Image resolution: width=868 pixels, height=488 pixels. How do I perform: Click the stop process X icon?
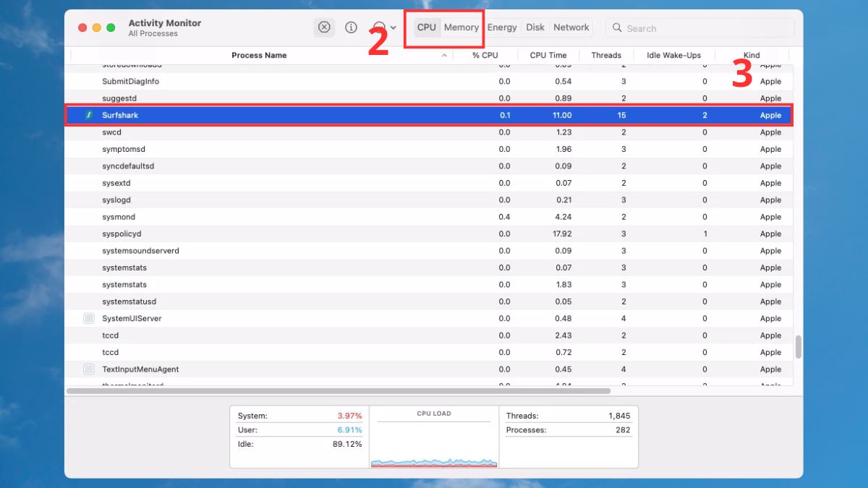click(324, 27)
